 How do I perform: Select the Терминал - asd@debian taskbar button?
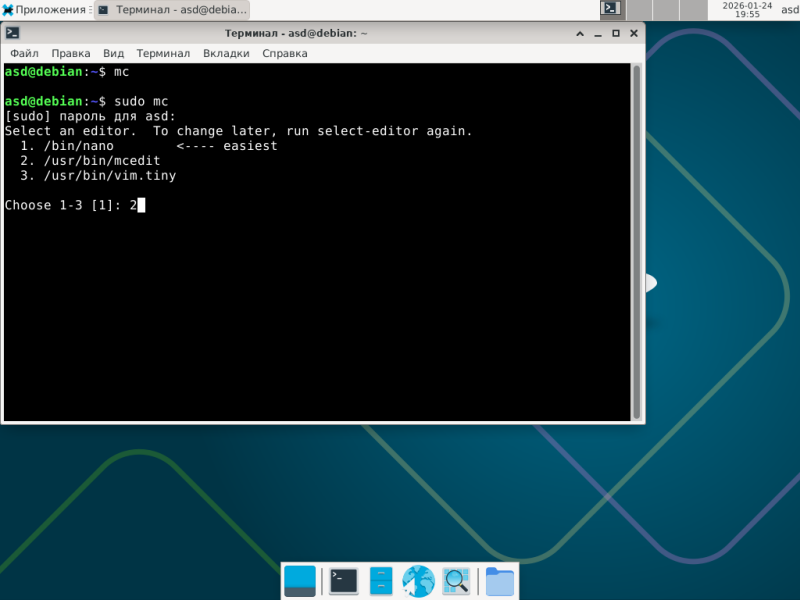172,10
